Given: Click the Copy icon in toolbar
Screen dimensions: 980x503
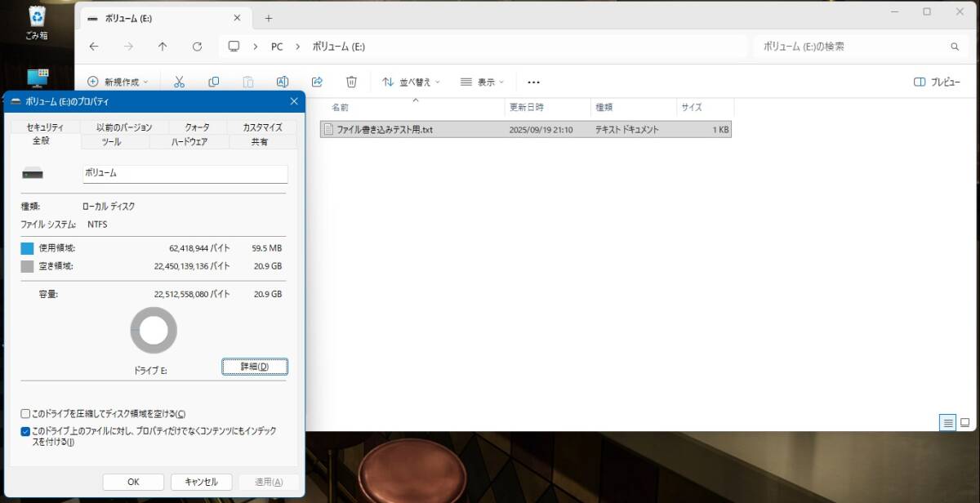Looking at the screenshot, I should (x=213, y=82).
